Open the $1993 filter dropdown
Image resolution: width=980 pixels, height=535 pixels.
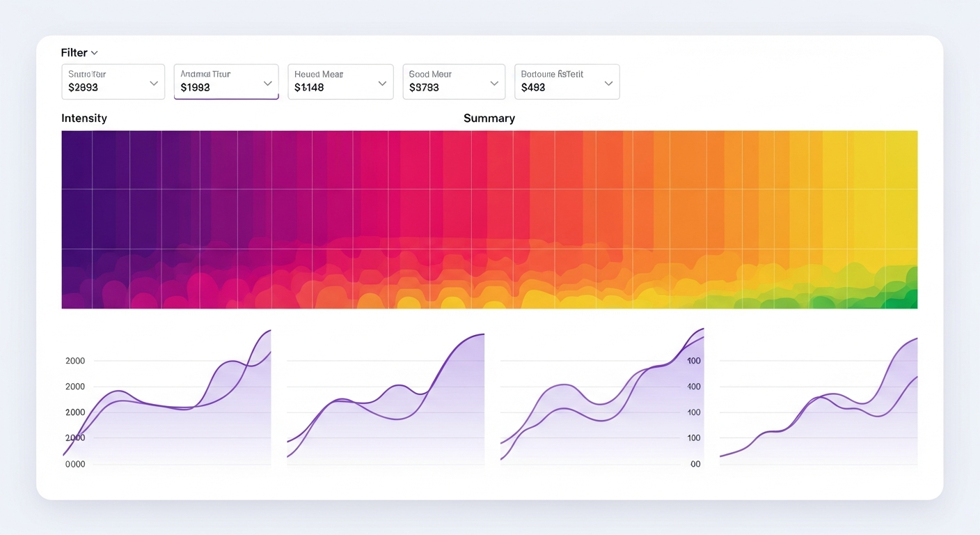pos(226,82)
